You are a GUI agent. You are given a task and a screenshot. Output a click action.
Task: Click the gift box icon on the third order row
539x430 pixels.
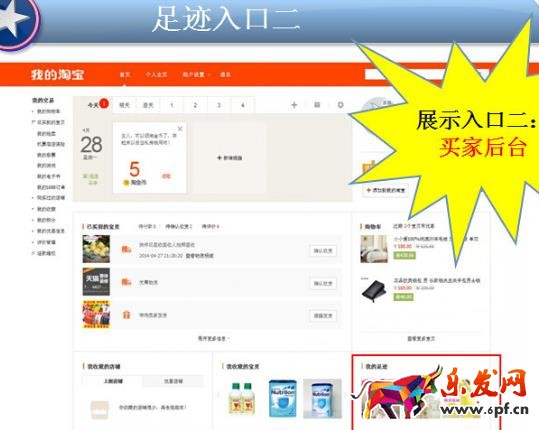(x=126, y=315)
